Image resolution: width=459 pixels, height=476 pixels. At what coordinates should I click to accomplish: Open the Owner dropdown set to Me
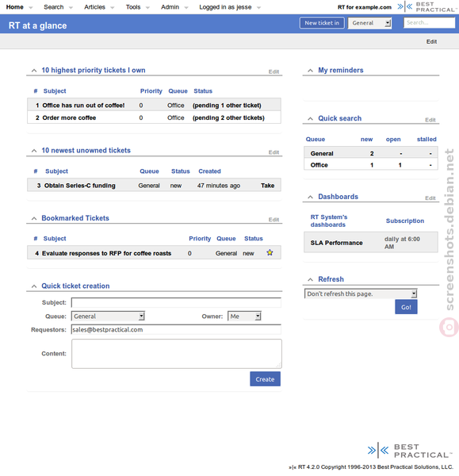244,317
